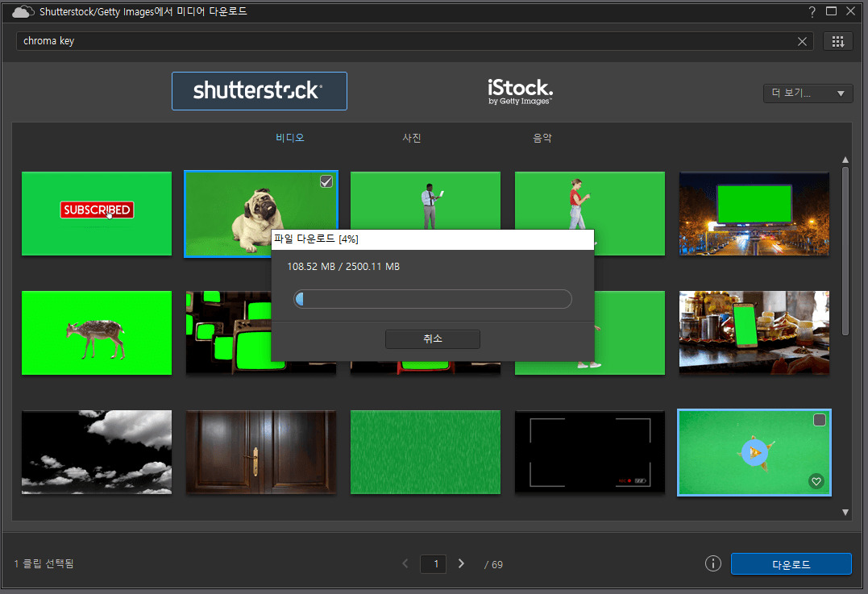Switch to the 음악 tab
This screenshot has width=868, height=594.
[542, 138]
